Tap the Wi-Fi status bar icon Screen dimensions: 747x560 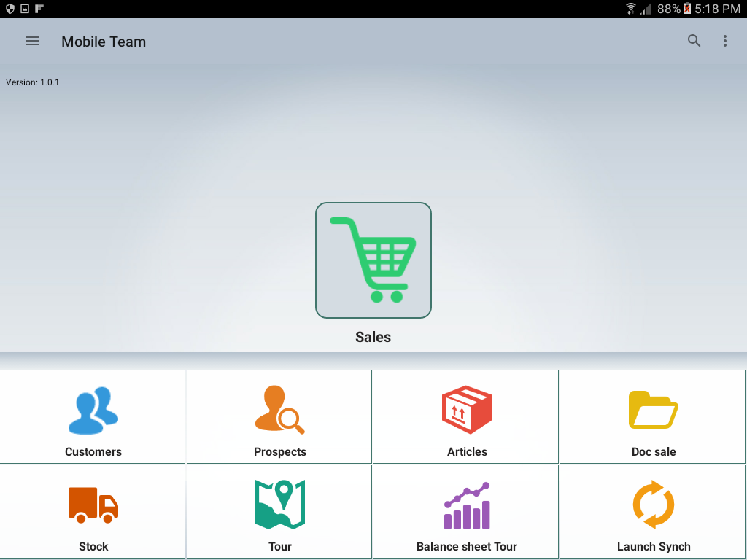coord(630,9)
